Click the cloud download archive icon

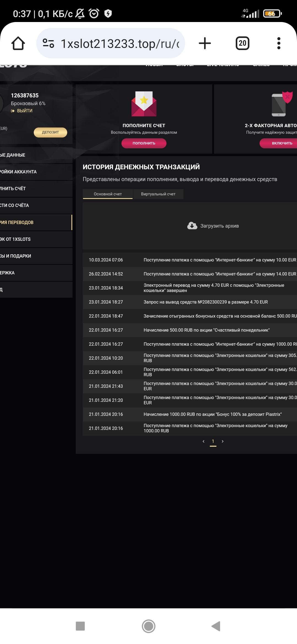[x=192, y=226]
